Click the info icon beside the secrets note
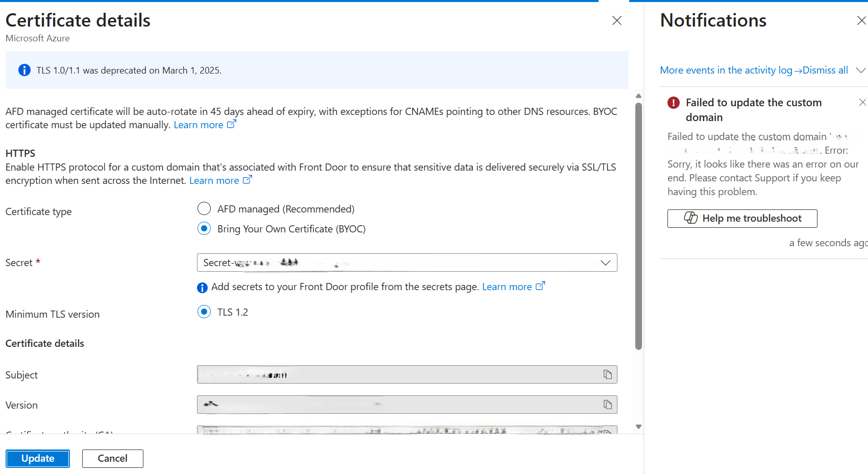 pos(202,287)
